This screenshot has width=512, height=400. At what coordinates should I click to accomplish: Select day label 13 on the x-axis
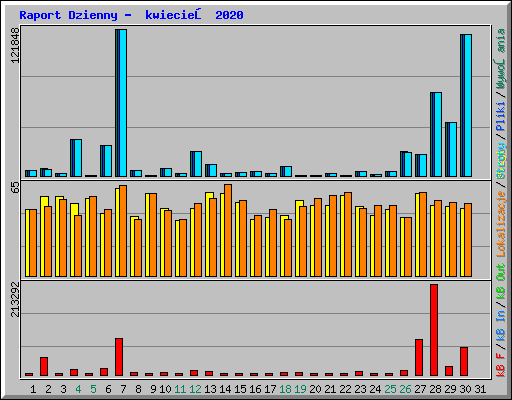(x=210, y=389)
